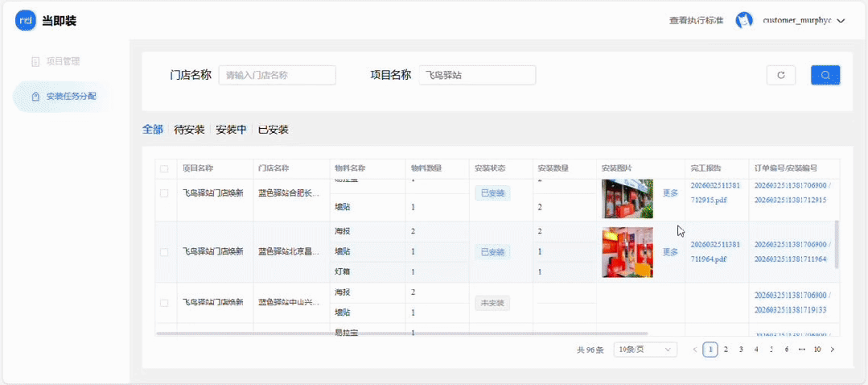The height and width of the screenshot is (385, 868).
Task: Click the 当即装 logo icon
Action: tap(26, 21)
